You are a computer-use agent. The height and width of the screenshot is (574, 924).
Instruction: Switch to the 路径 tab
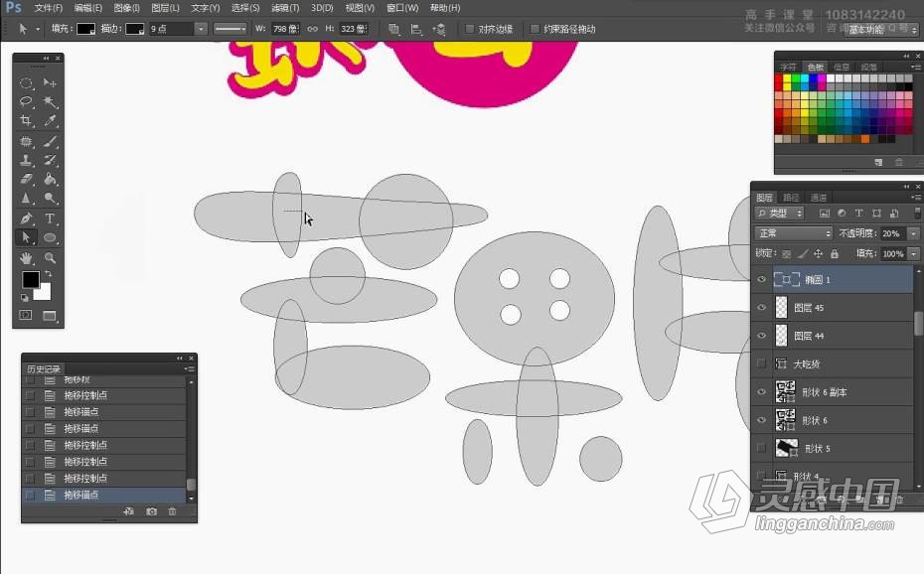(x=791, y=198)
